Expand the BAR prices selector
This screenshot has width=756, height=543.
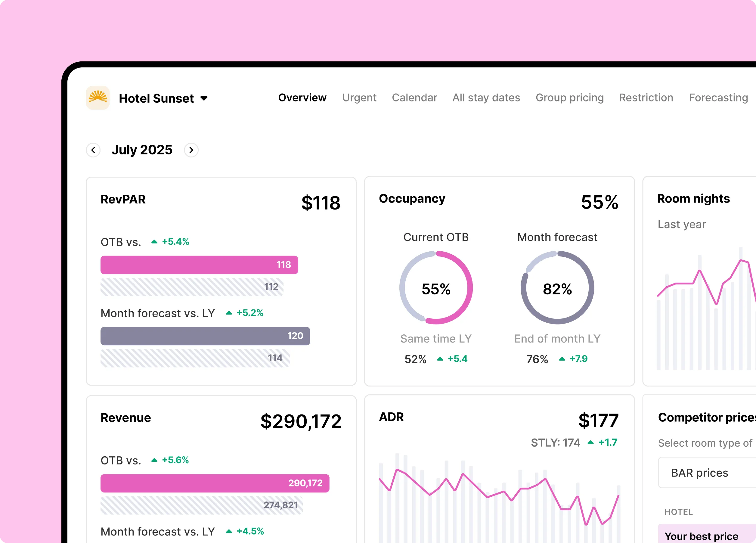click(x=707, y=473)
